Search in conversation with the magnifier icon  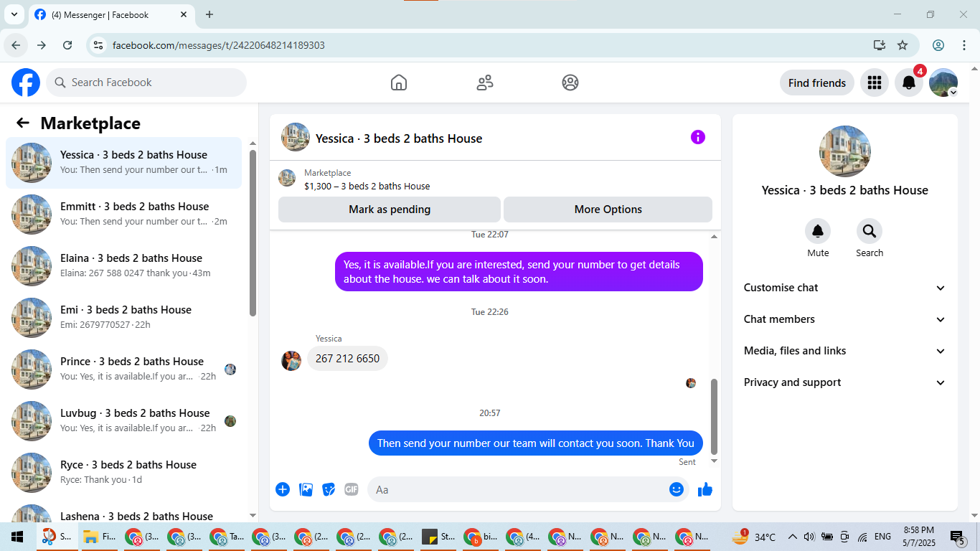pos(870,231)
